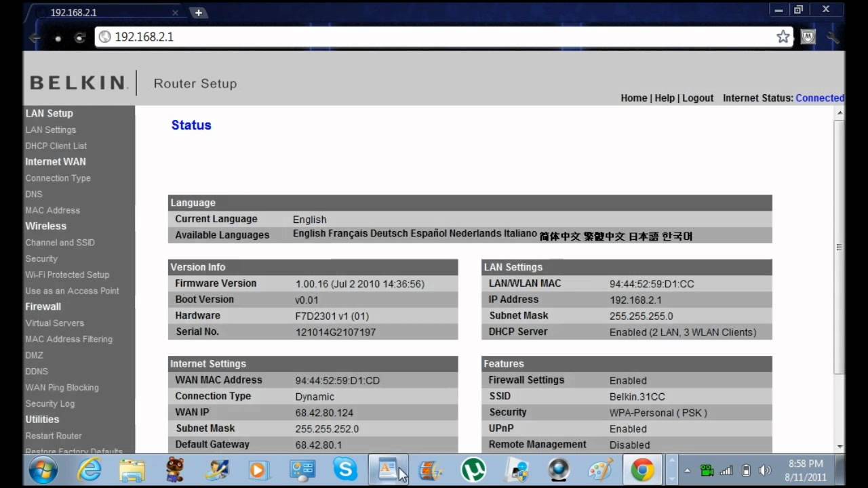Open Security Log in sidebar
This screenshot has width=868, height=488.
(x=50, y=403)
